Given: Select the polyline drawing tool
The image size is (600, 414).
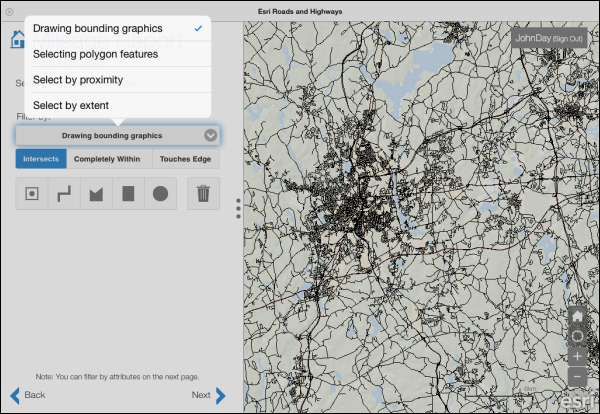Looking at the screenshot, I should point(64,194).
